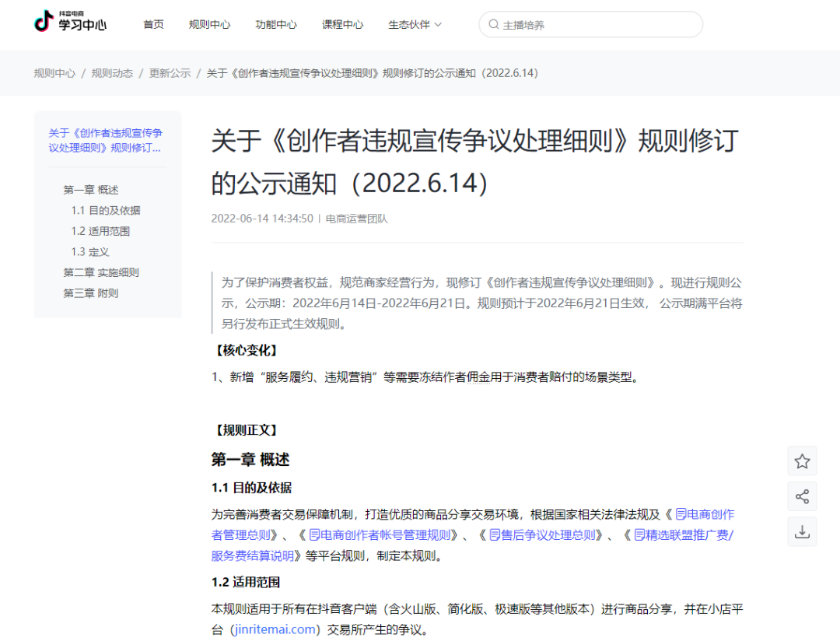Expand the 生态伙伴 dropdown menu

(x=415, y=25)
